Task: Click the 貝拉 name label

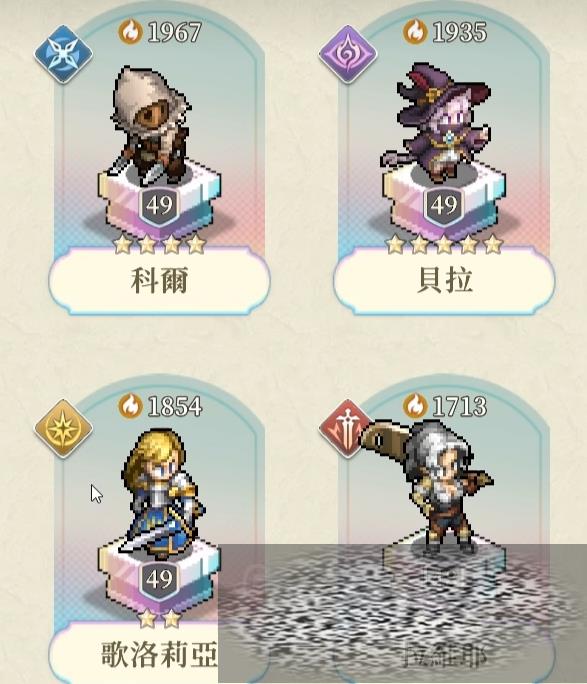Action: point(444,280)
